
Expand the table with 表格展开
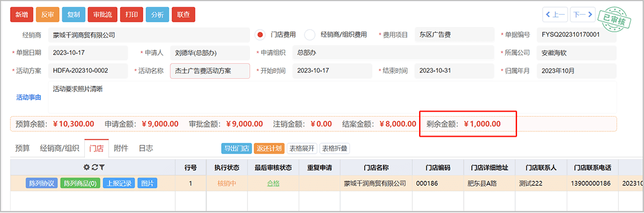pyautogui.click(x=302, y=148)
